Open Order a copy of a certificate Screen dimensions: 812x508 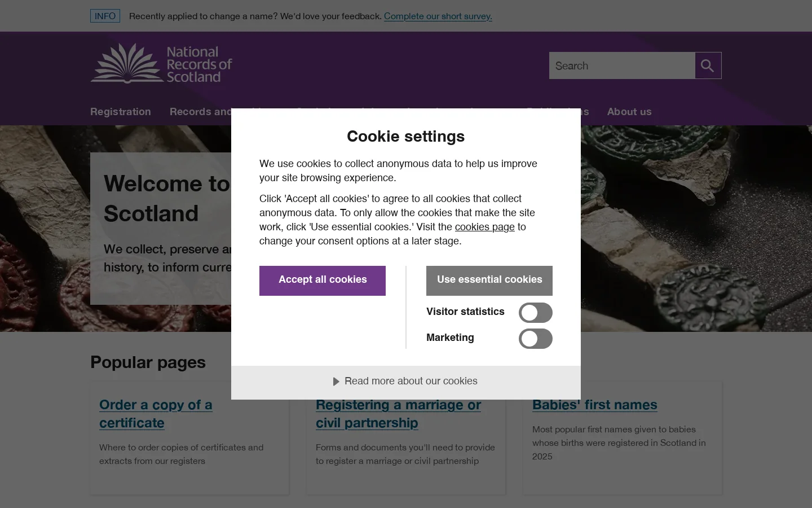tap(156, 414)
